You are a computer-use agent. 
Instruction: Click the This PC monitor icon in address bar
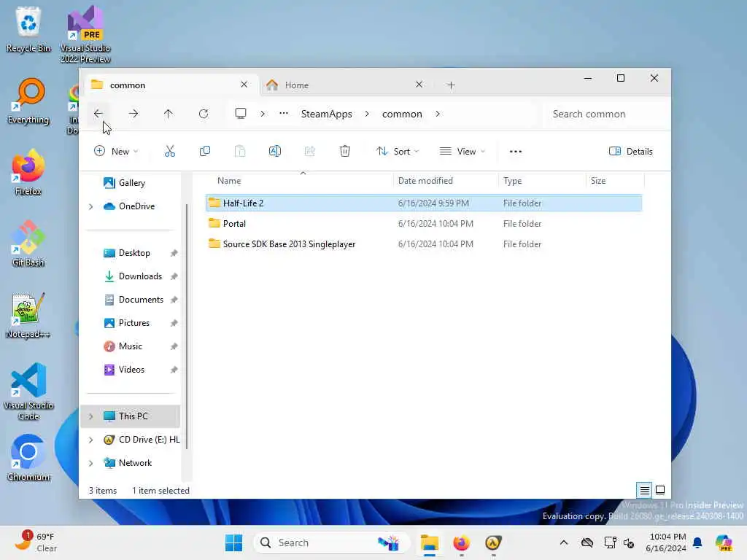[x=241, y=114]
